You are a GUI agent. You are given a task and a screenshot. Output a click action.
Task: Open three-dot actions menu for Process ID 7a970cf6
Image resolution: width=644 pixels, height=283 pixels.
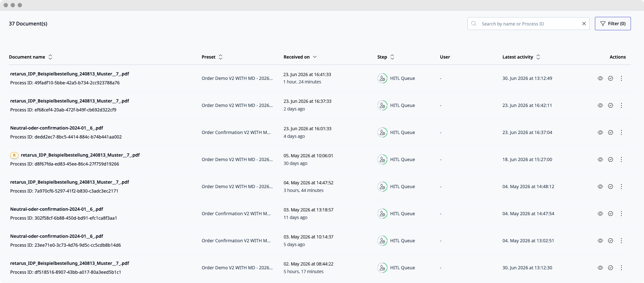click(x=621, y=187)
